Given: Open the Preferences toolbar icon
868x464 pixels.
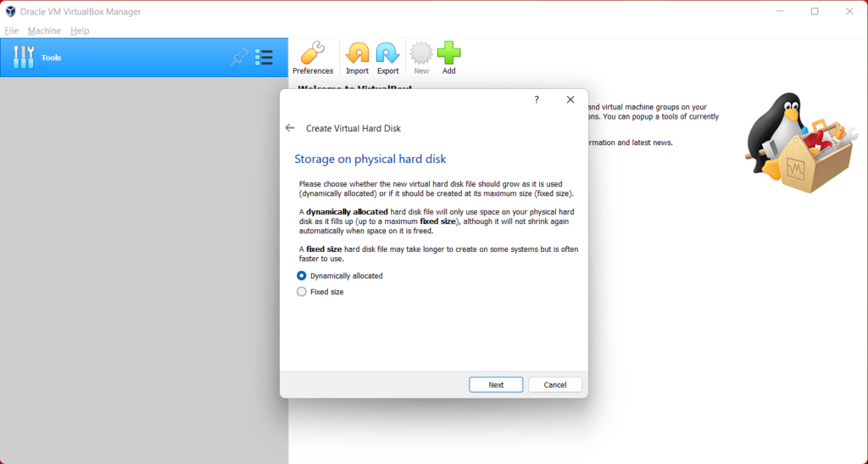Looking at the screenshot, I should pos(313,58).
